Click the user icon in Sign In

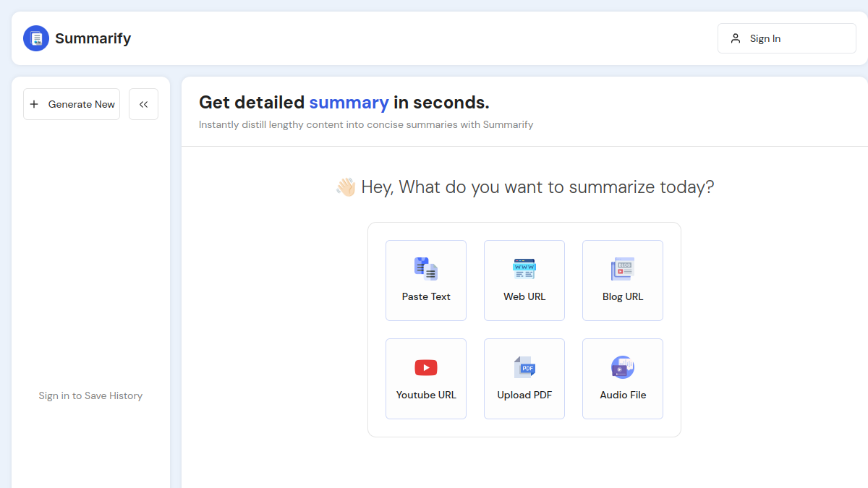point(736,38)
